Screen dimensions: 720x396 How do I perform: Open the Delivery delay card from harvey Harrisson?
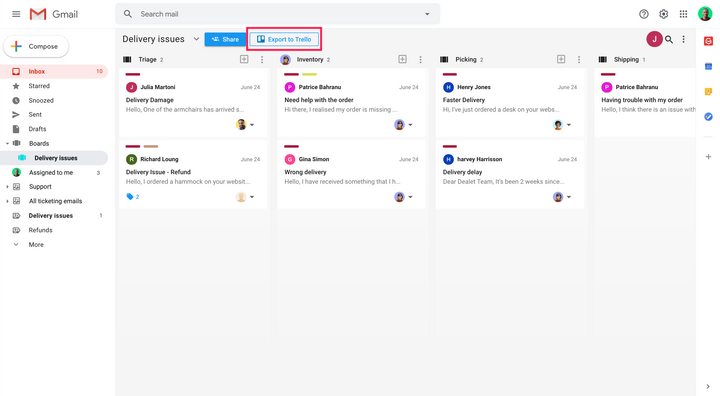pos(510,175)
